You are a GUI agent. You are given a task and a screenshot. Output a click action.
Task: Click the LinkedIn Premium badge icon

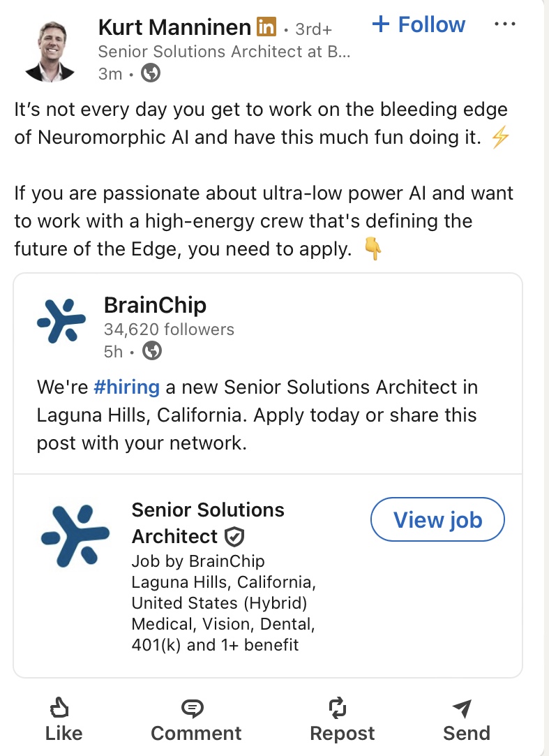[x=266, y=28]
